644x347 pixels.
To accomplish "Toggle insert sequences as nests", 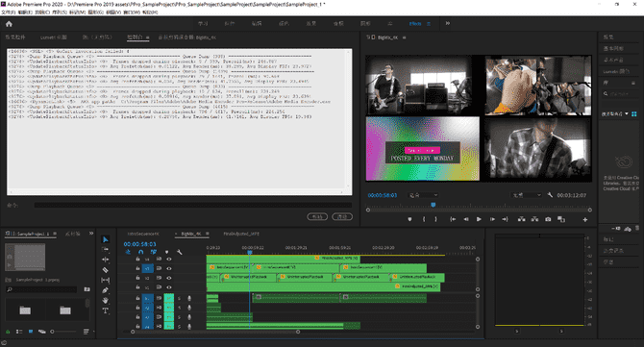I will tap(128, 252).
